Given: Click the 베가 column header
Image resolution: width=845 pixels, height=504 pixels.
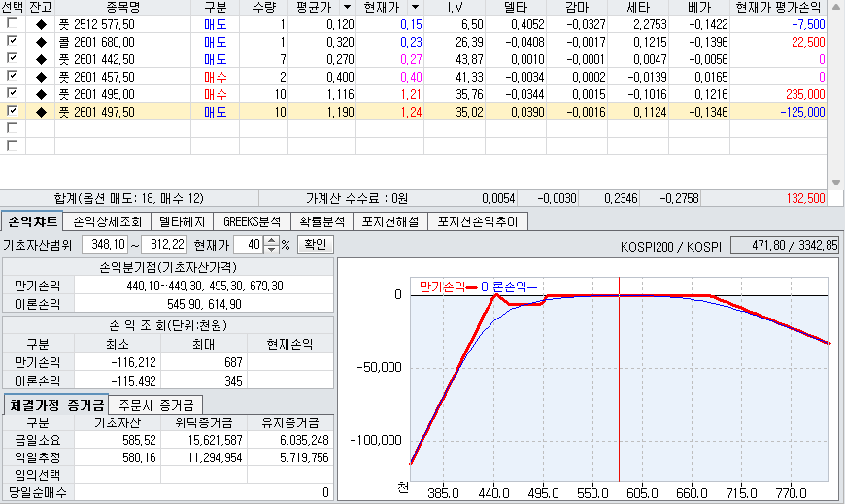Looking at the screenshot, I should coord(699,7).
